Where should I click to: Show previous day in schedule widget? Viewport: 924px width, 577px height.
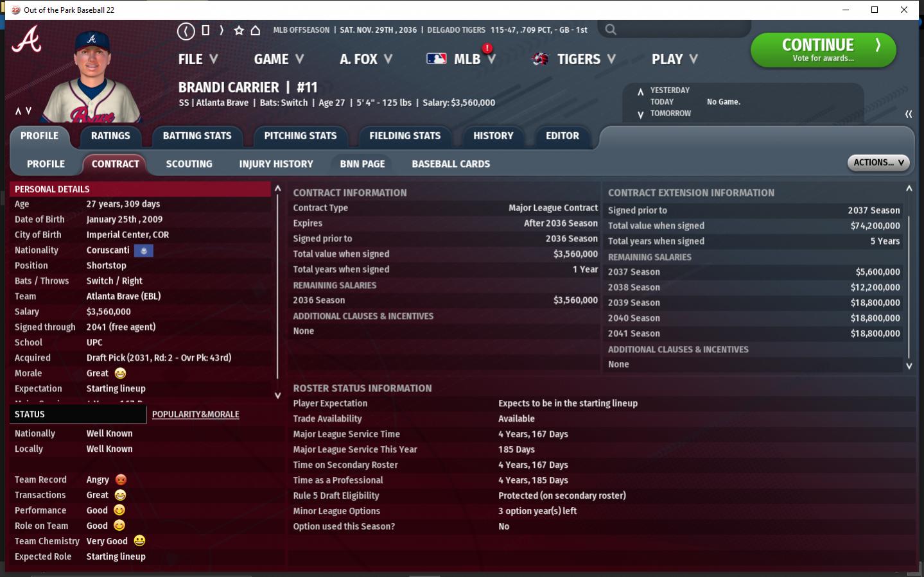[x=640, y=92]
